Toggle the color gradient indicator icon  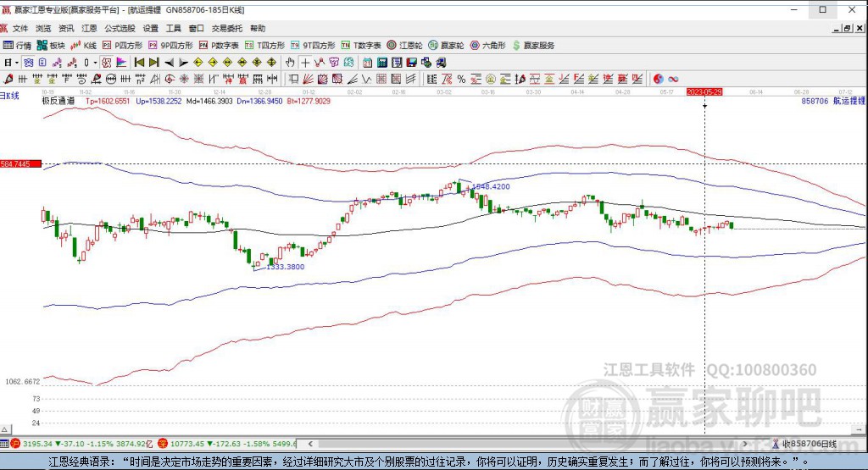click(121, 63)
